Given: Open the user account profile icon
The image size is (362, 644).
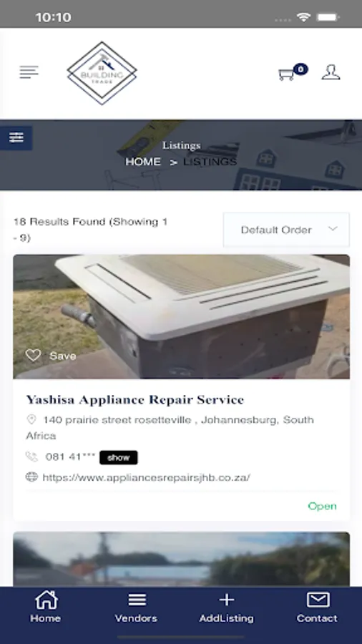Looking at the screenshot, I should coord(331,72).
